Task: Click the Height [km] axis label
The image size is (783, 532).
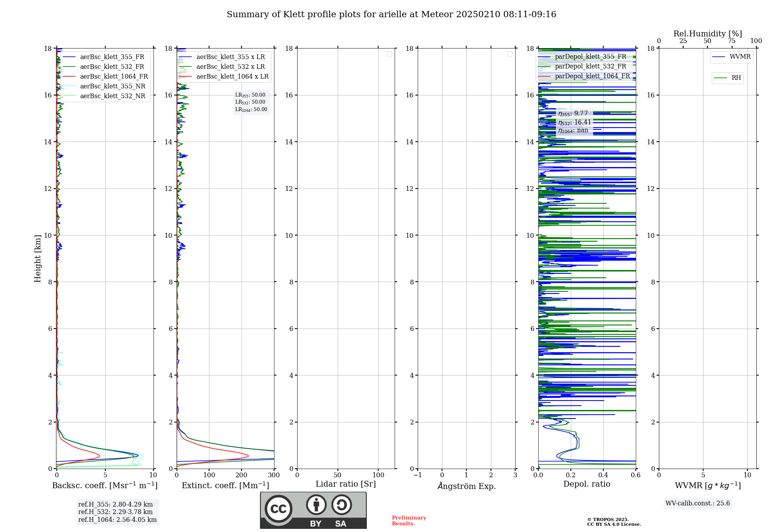Action: [38, 259]
